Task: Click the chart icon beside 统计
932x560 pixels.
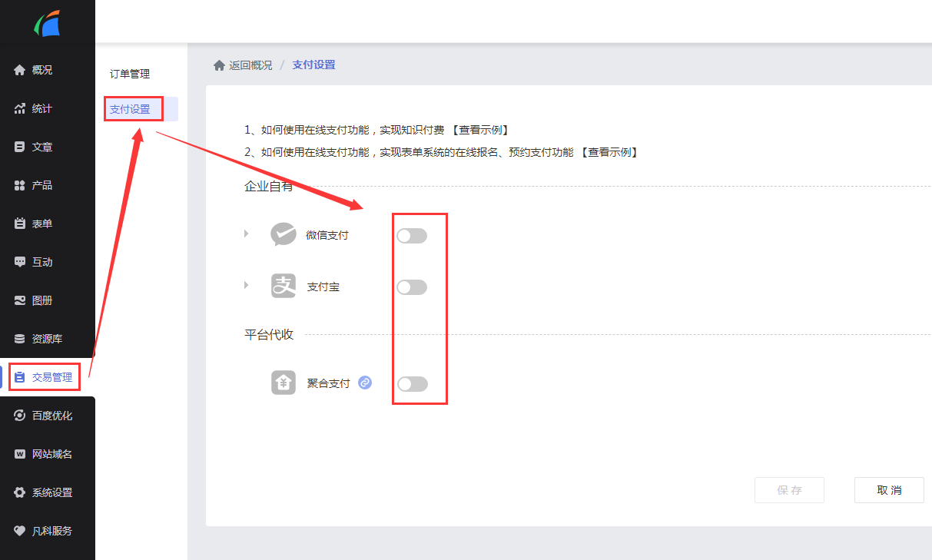Action: (x=20, y=108)
